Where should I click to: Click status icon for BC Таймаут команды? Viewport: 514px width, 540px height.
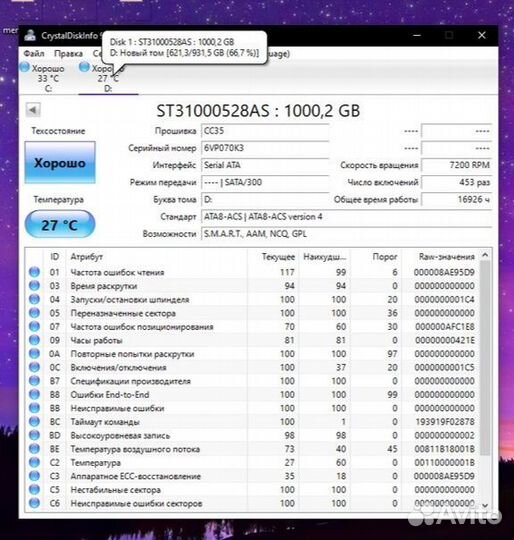click(x=34, y=422)
